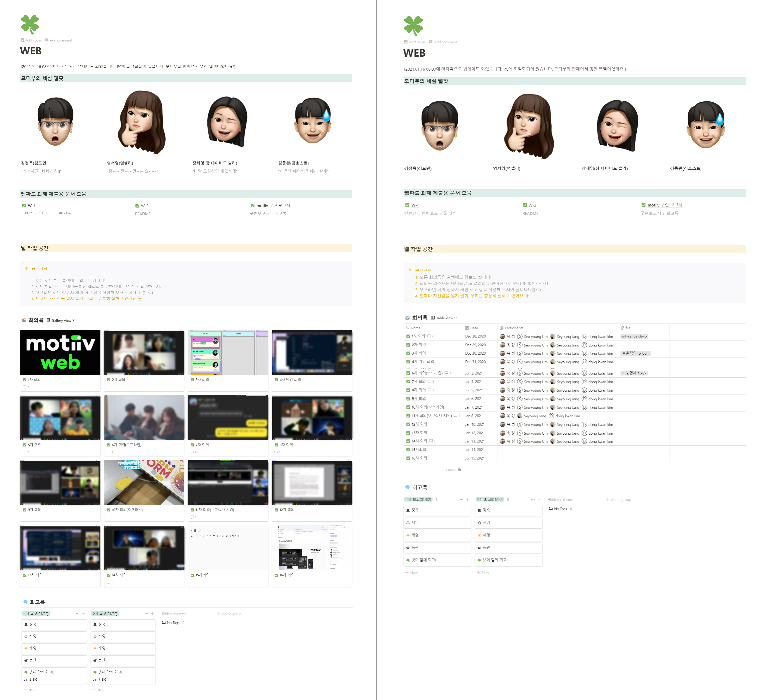Click green check icon beside W-1, left page
The image size is (769, 700).
(x=24, y=206)
